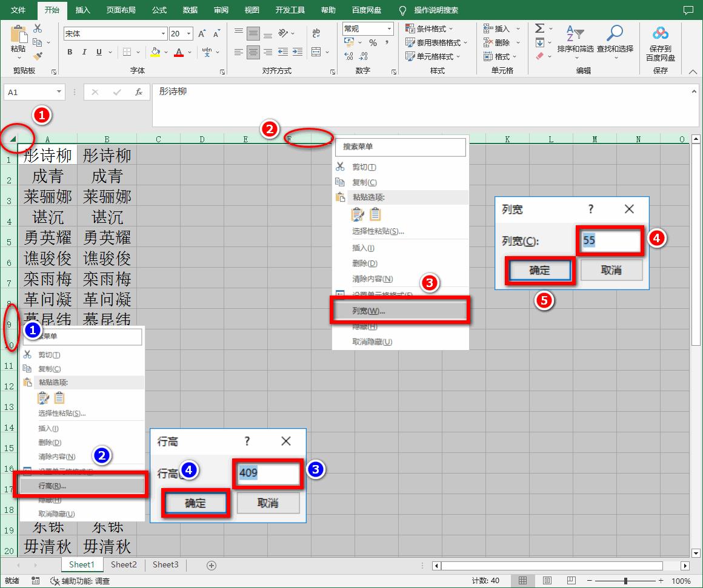Add a new sheet with plus icon
Viewport: 703px width, 588px height.
pos(211,565)
